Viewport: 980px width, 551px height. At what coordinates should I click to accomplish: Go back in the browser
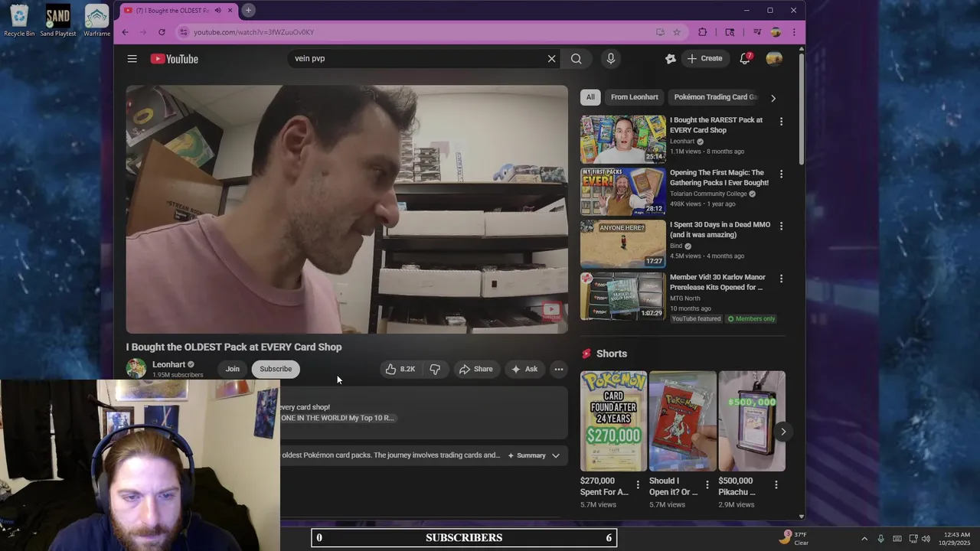[x=125, y=32]
